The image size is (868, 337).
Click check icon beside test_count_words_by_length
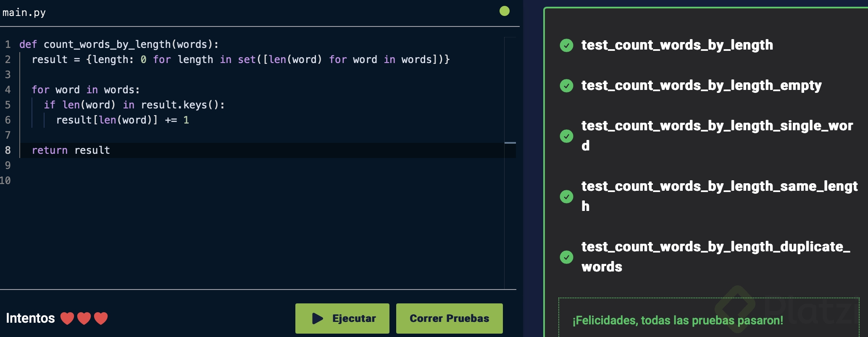566,45
